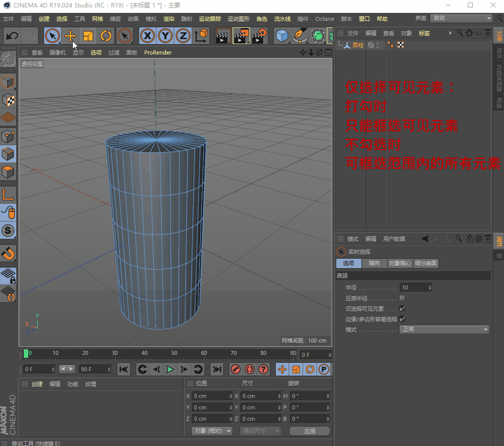Select the Rotate tool icon

[x=106, y=36]
